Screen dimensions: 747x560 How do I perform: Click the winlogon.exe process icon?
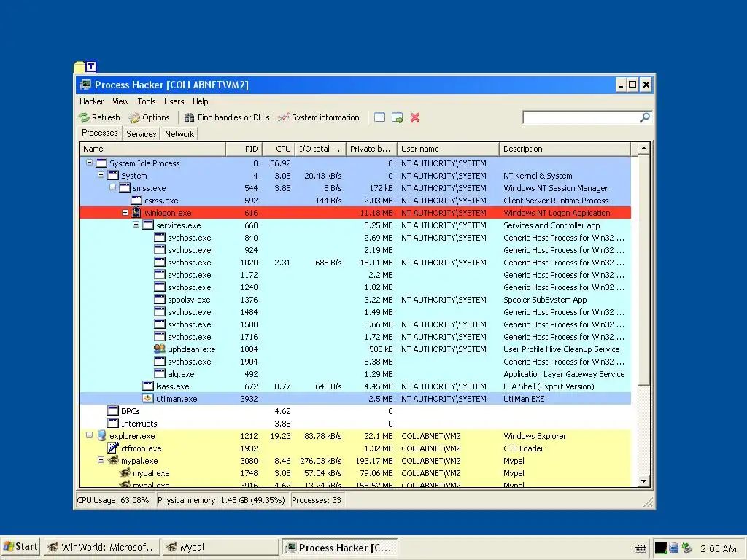pos(136,212)
